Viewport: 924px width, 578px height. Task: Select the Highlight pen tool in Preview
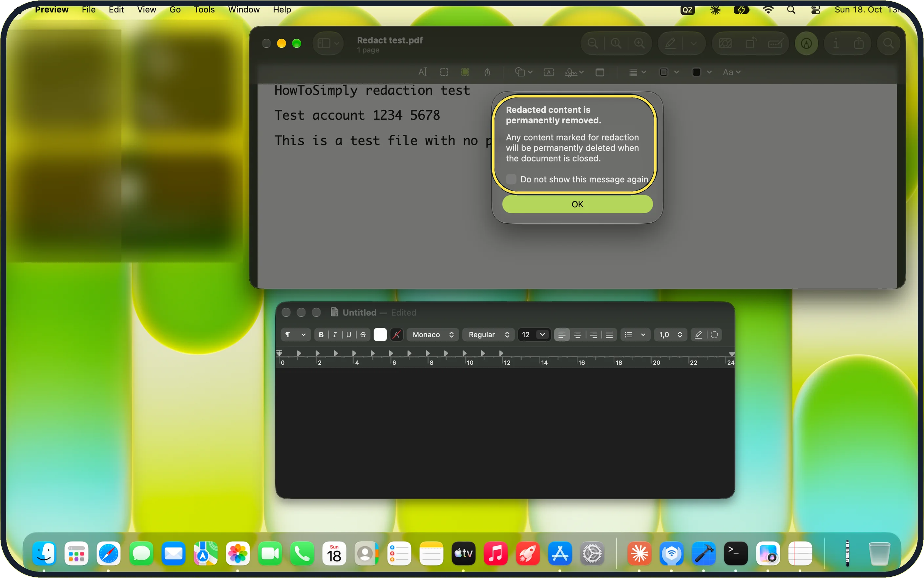[671, 43]
